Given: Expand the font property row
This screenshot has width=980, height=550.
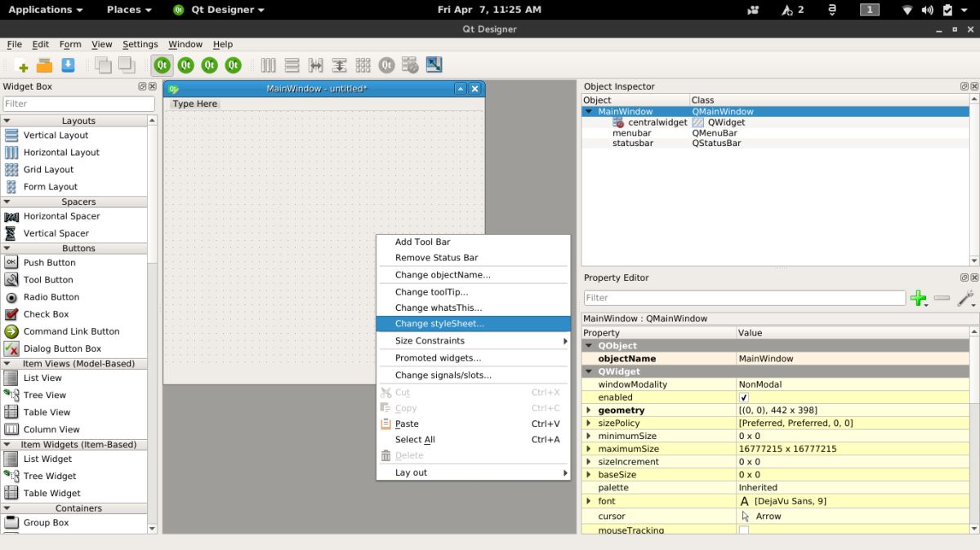Looking at the screenshot, I should click(x=589, y=501).
